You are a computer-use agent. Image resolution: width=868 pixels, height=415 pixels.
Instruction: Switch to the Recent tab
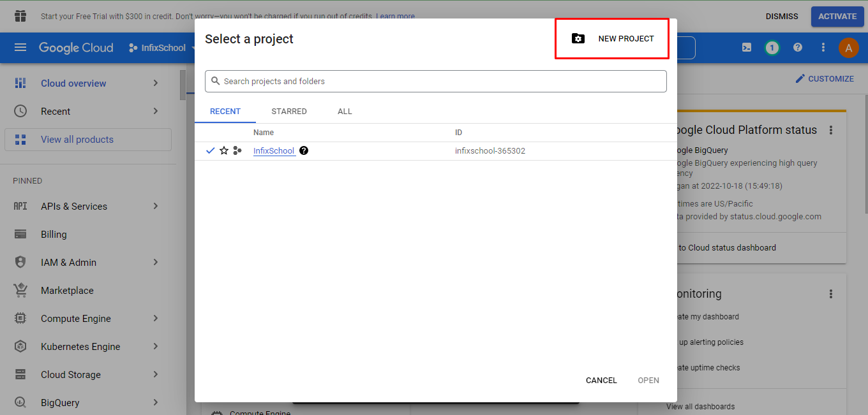coord(225,111)
